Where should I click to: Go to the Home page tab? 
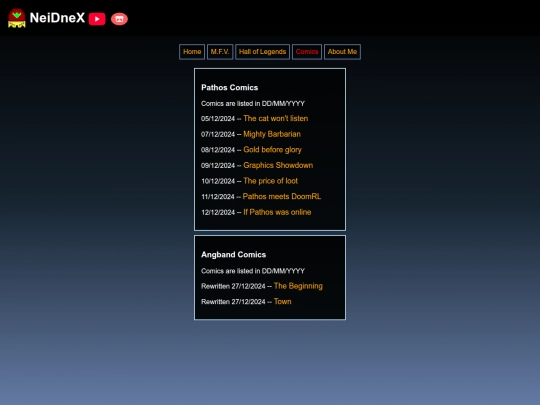pos(192,52)
